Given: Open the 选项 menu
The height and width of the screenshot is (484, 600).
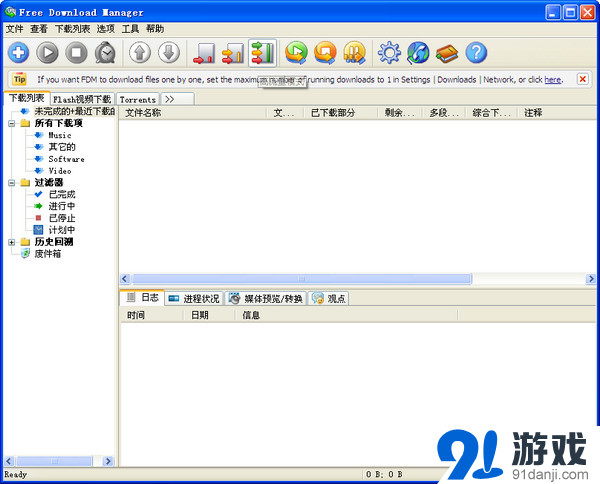Looking at the screenshot, I should coord(106,29).
